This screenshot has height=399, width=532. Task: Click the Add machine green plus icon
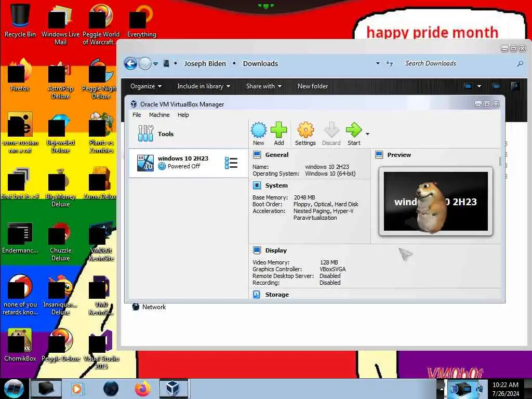coord(279,134)
